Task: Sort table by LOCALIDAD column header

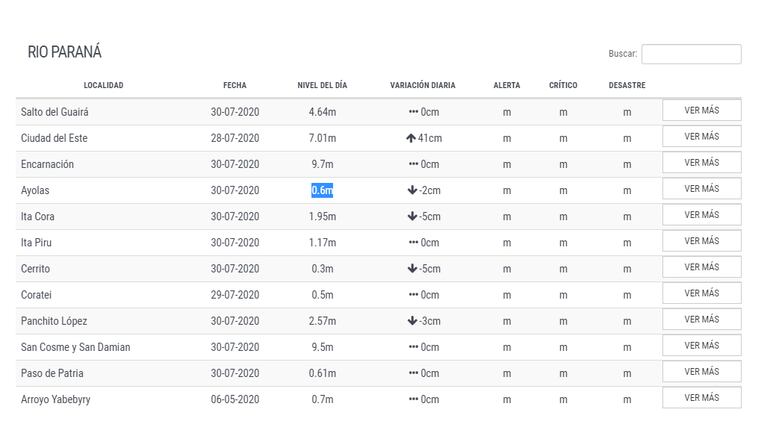Action: (x=103, y=86)
